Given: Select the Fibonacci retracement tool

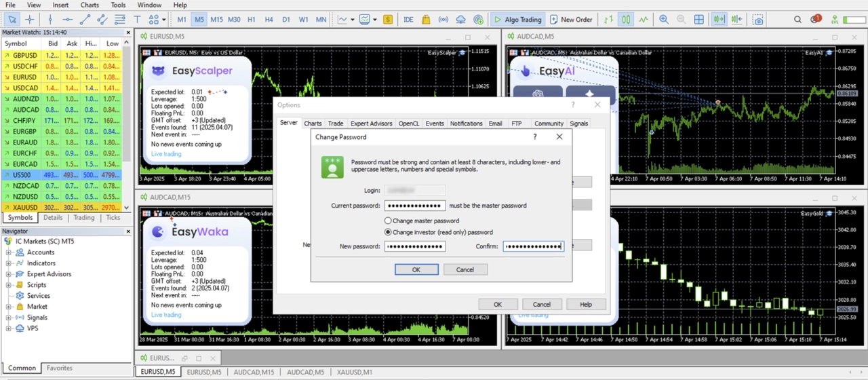Looking at the screenshot, I should pyautogui.click(x=120, y=20).
